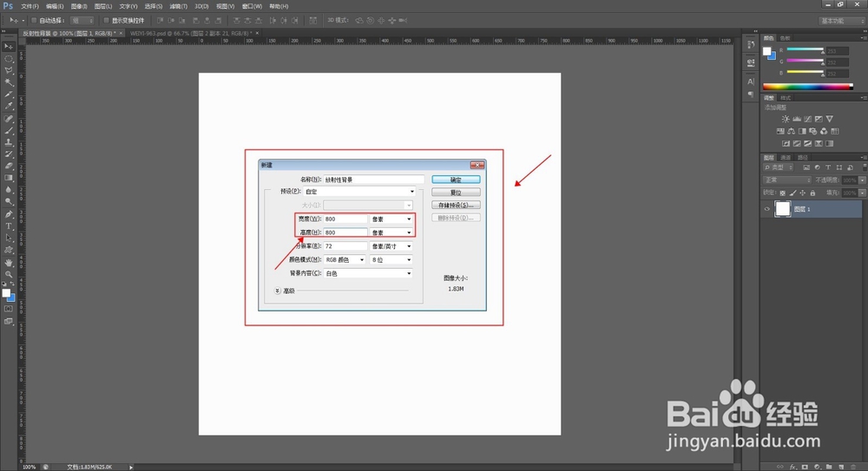Select the Eyedropper tool
This screenshot has height=471, width=868.
[x=9, y=107]
